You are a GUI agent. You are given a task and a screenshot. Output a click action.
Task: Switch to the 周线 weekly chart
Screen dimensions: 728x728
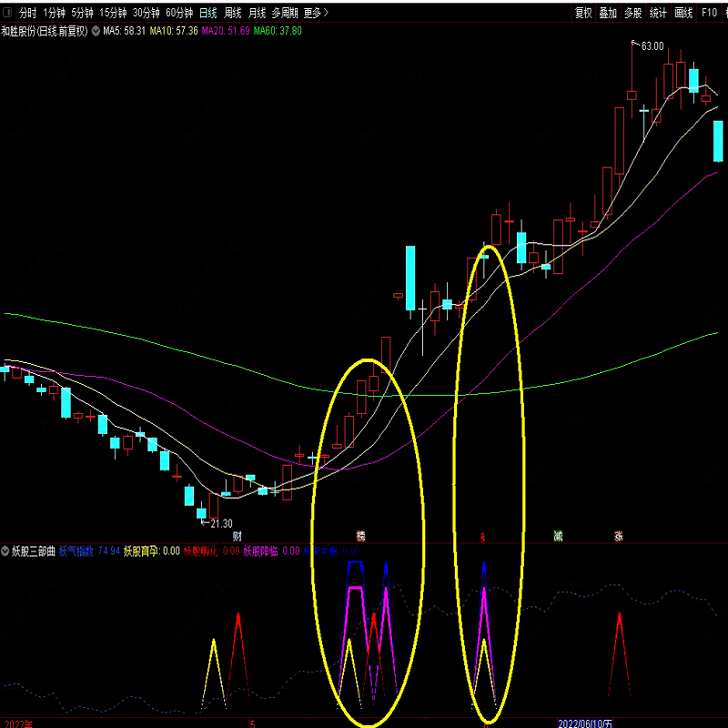pyautogui.click(x=233, y=13)
